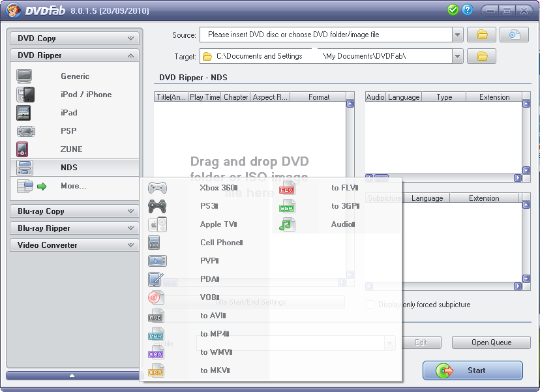Choose the to MKV menu entry

pos(215,370)
